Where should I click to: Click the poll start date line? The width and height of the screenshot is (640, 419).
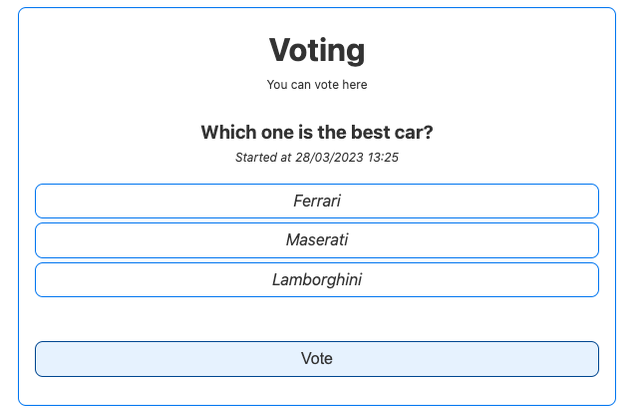pyautogui.click(x=317, y=157)
